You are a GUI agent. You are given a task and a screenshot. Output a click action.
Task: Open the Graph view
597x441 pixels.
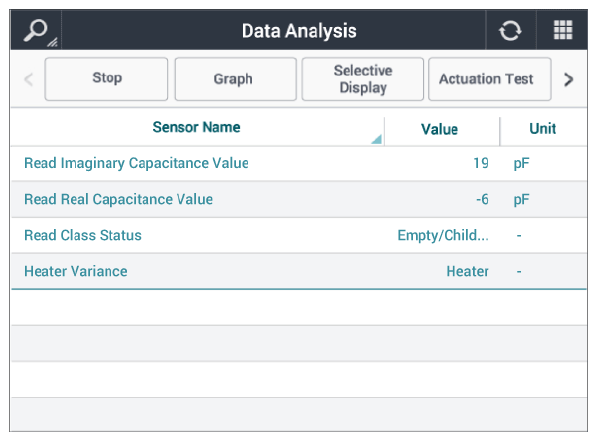pos(235,79)
